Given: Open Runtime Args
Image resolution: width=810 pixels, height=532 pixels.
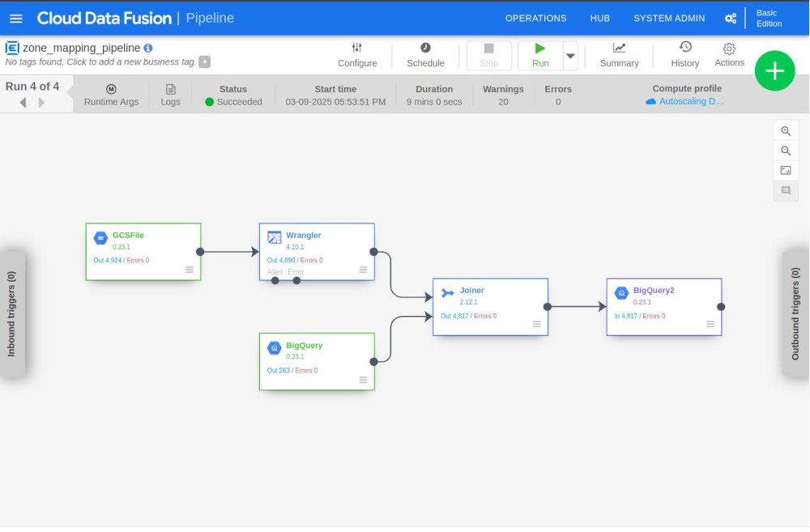Looking at the screenshot, I should point(111,95).
